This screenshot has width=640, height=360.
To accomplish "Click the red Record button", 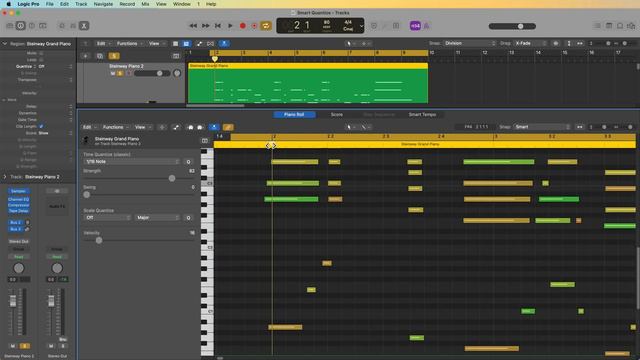I will click(x=242, y=26).
